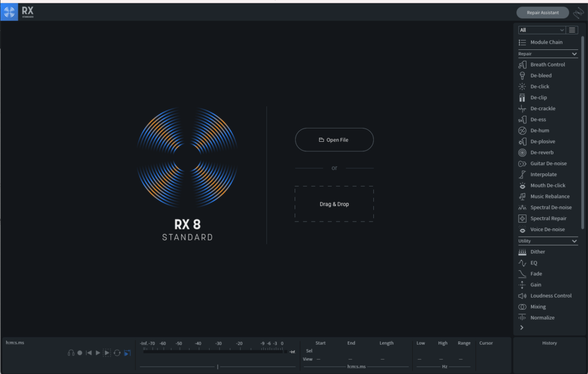Viewport: 588px width, 374px height.
Task: Click the play button
Action: 98,353
